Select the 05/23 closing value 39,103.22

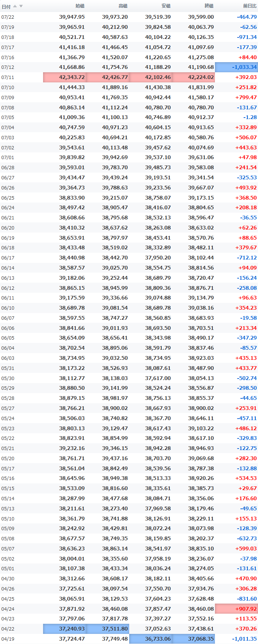pos(201,428)
